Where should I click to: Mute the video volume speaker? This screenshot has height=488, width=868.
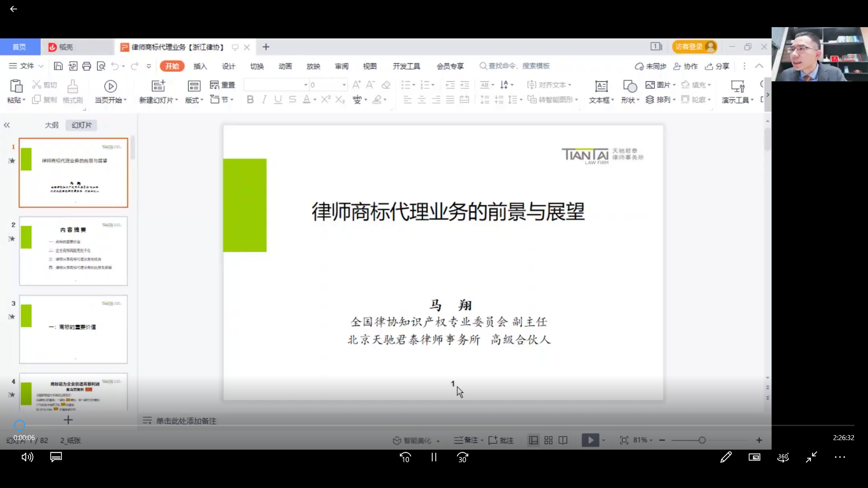(27, 457)
